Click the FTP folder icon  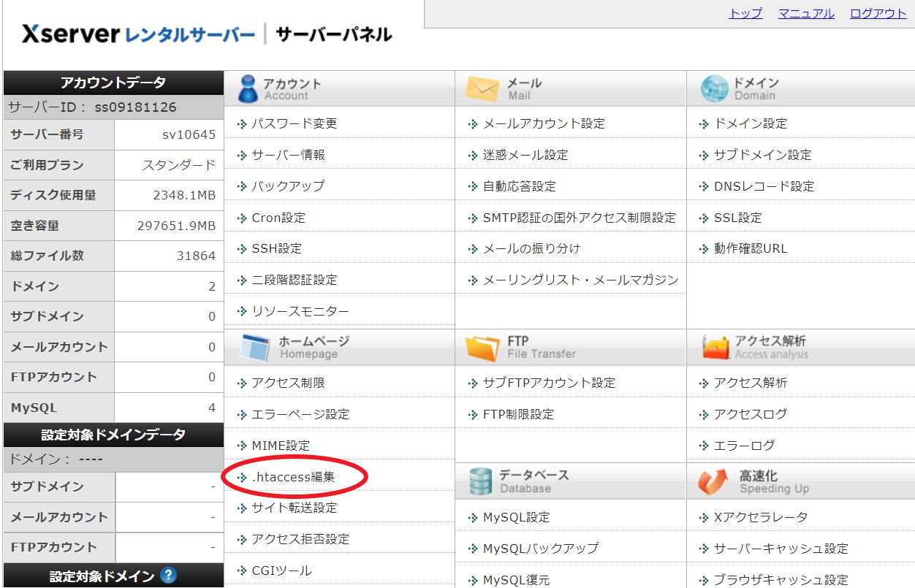point(482,348)
